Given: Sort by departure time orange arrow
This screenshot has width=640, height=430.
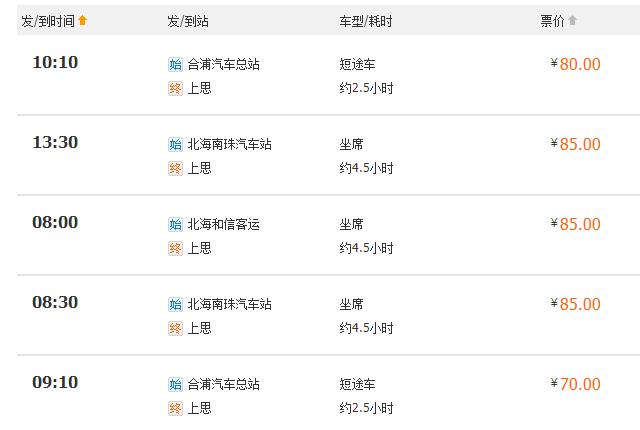Looking at the screenshot, I should [82, 20].
